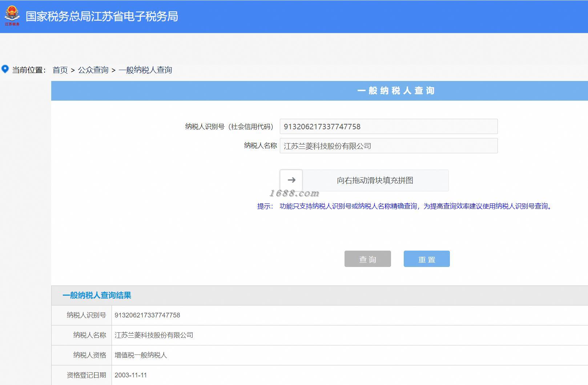Focus the 纳税人名称 input field
588x385 pixels.
coord(388,146)
